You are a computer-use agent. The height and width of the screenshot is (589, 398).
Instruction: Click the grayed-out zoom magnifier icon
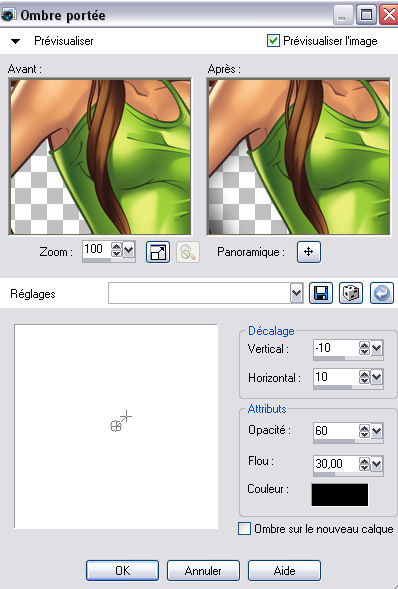pos(188,252)
